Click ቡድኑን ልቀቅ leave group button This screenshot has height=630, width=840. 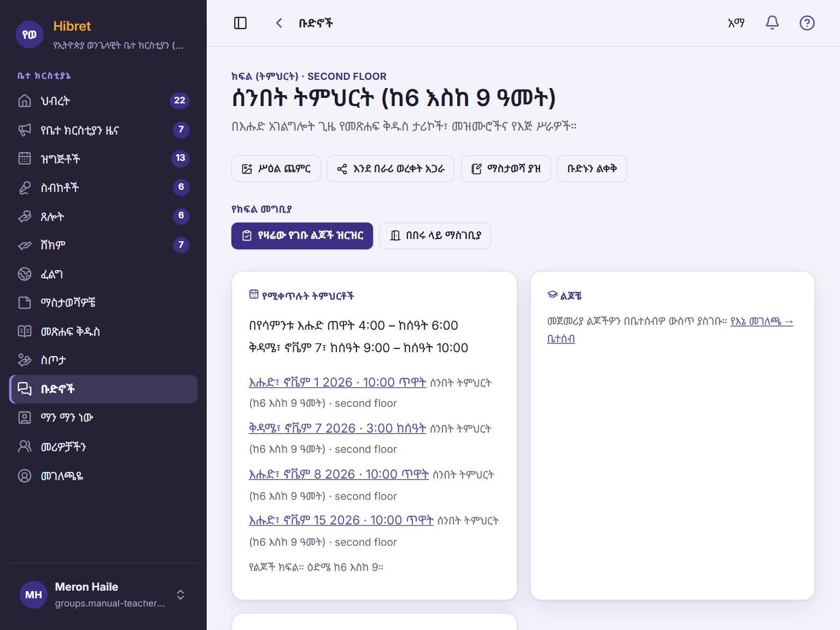click(x=592, y=168)
